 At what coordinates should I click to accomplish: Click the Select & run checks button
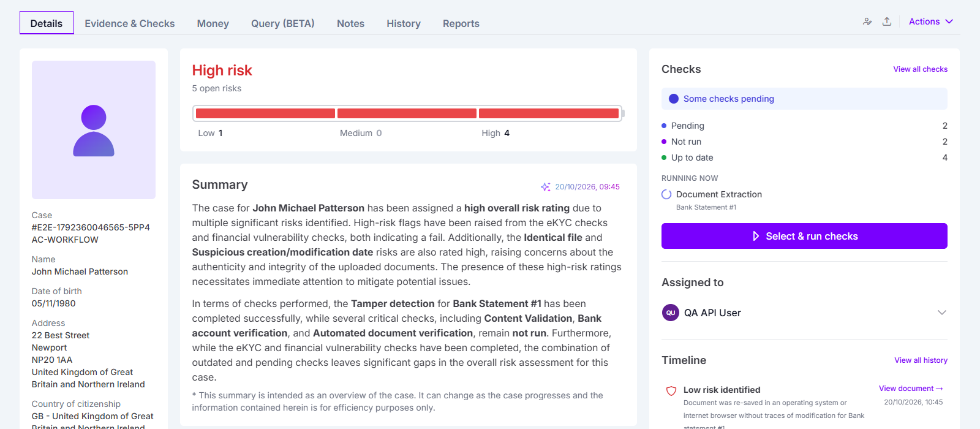pyautogui.click(x=804, y=236)
